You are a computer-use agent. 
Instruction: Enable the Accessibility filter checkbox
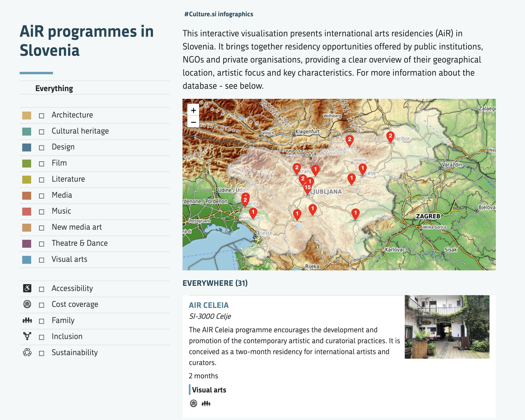[x=41, y=289]
